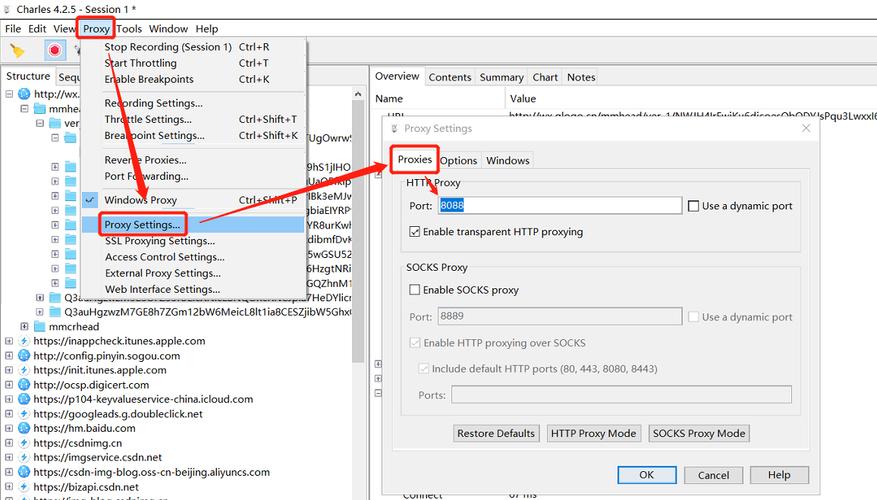Screen dimensions: 877x500
Task: Close the Proxy Settings dialog
Action: click(x=806, y=128)
